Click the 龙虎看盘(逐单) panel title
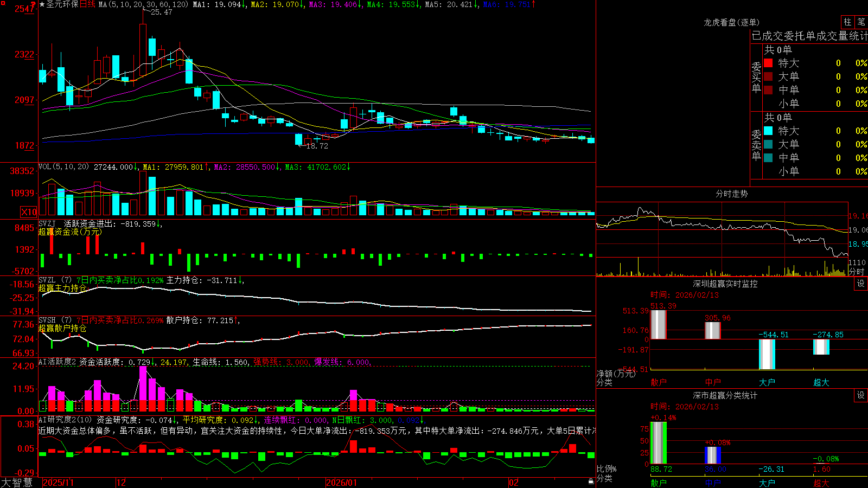This screenshot has width=868, height=488. pyautogui.click(x=731, y=22)
